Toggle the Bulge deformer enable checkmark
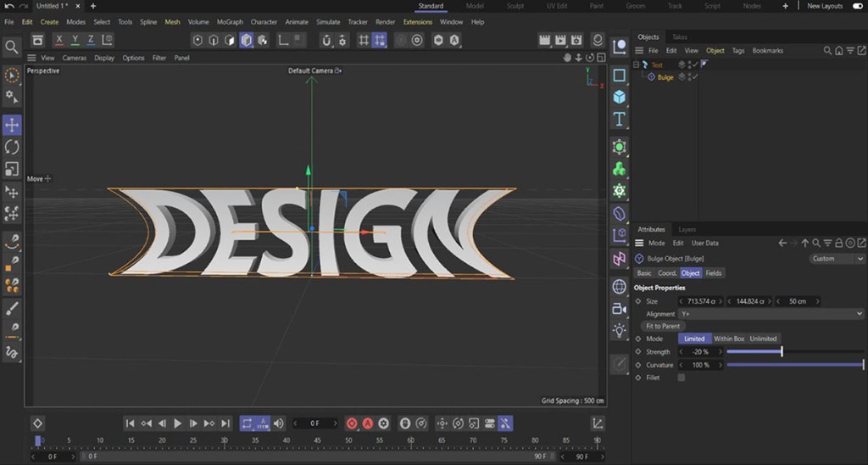Image resolution: width=868 pixels, height=465 pixels. (x=694, y=77)
